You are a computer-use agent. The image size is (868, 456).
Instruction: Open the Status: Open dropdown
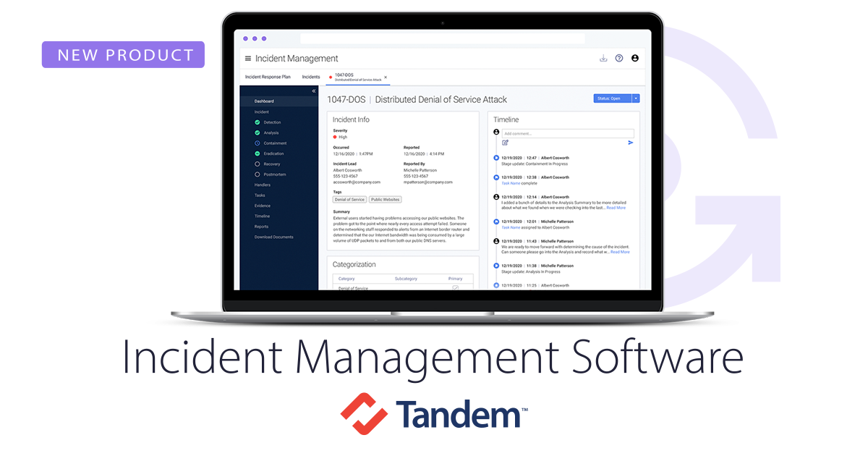(616, 98)
